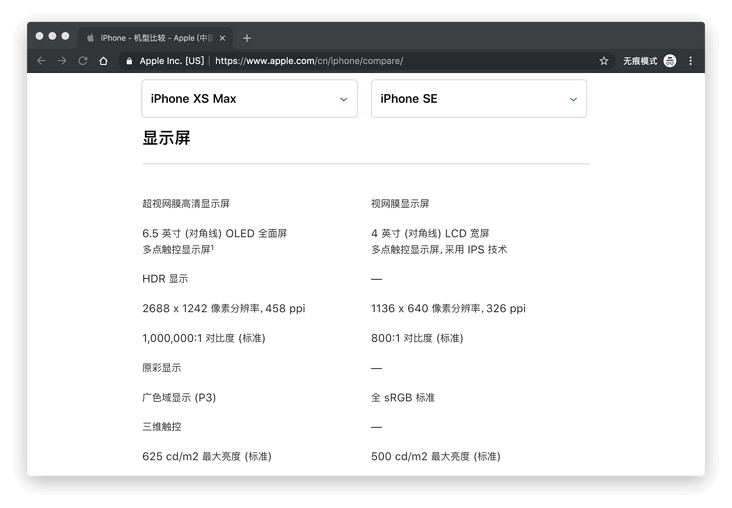The image size is (732, 508).
Task: Click the text 全 sRGB 标准
Action: pyautogui.click(x=403, y=398)
